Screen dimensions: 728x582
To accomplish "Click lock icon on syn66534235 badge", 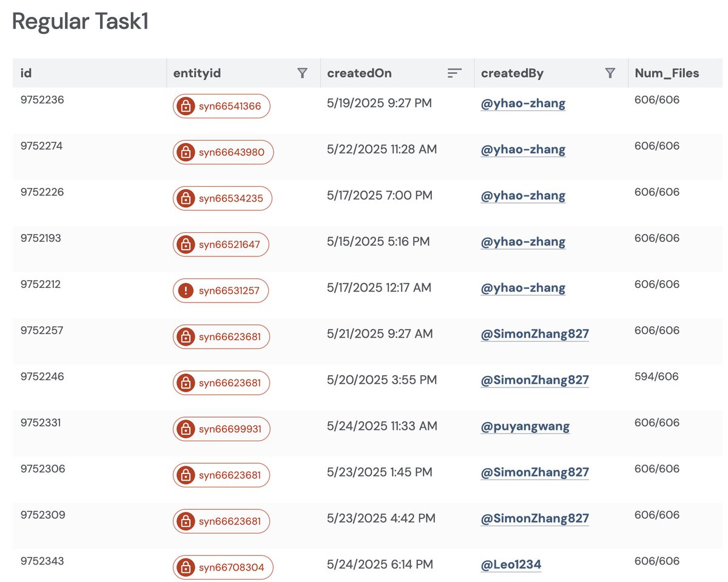I will click(186, 198).
